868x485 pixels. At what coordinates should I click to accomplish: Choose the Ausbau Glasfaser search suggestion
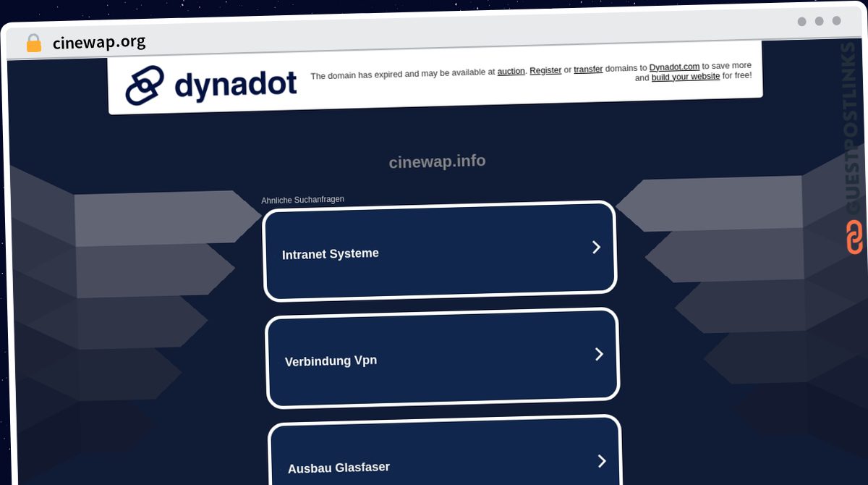[339, 468]
